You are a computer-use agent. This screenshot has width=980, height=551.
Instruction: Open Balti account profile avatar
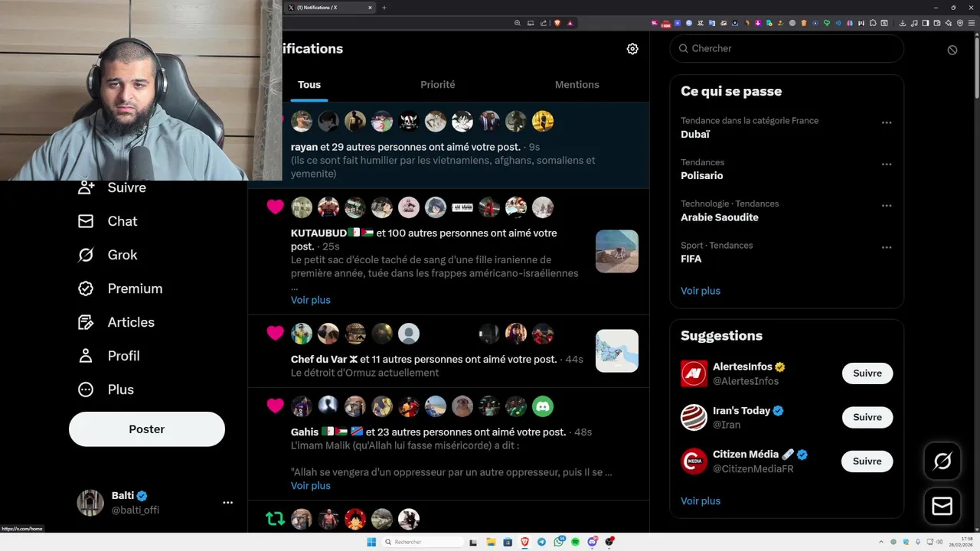click(x=90, y=503)
